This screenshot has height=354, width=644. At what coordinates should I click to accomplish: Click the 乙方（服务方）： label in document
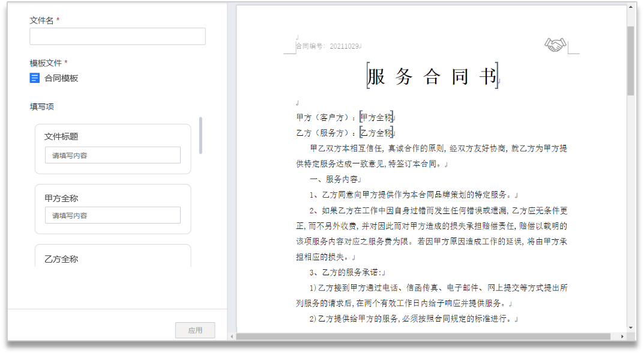[x=327, y=133]
